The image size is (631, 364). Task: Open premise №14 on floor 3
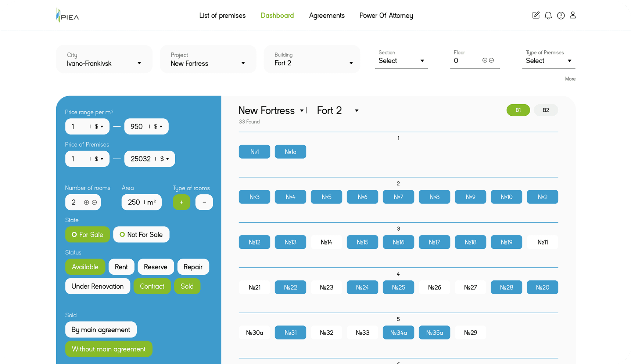coord(326,242)
